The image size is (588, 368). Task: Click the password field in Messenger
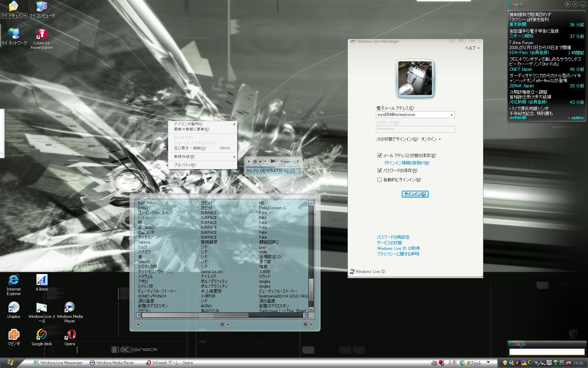tap(415, 129)
